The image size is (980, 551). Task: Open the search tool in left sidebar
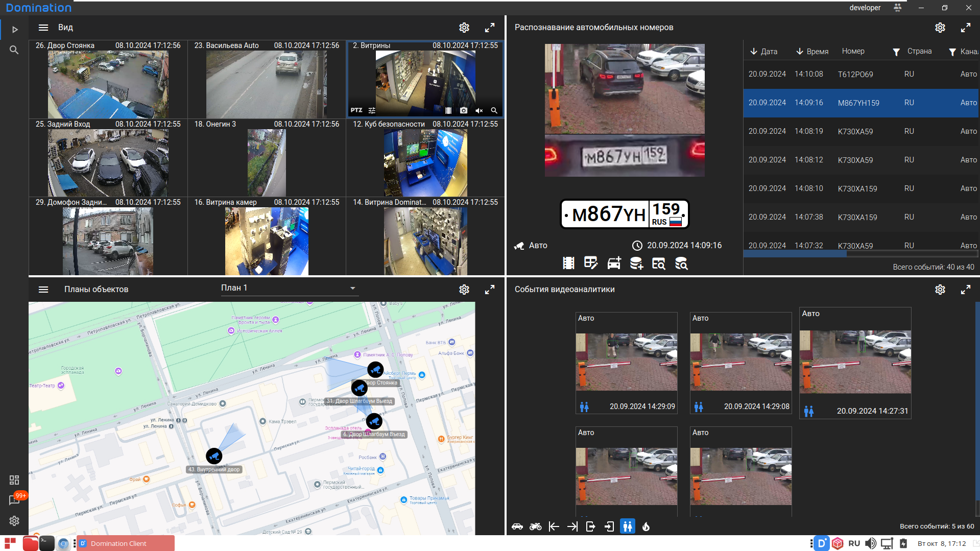tap(14, 50)
